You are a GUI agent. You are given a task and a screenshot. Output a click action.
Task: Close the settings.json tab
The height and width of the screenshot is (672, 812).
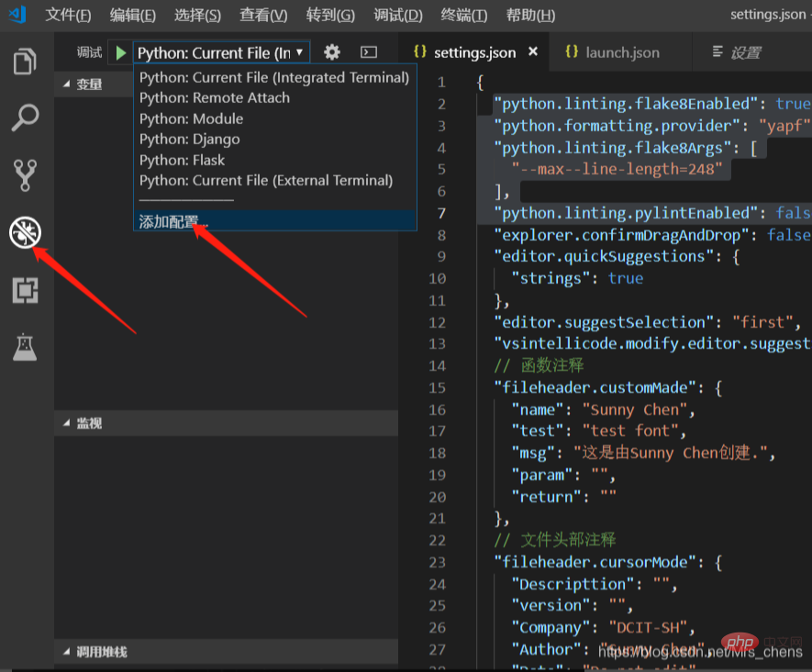pyautogui.click(x=533, y=52)
